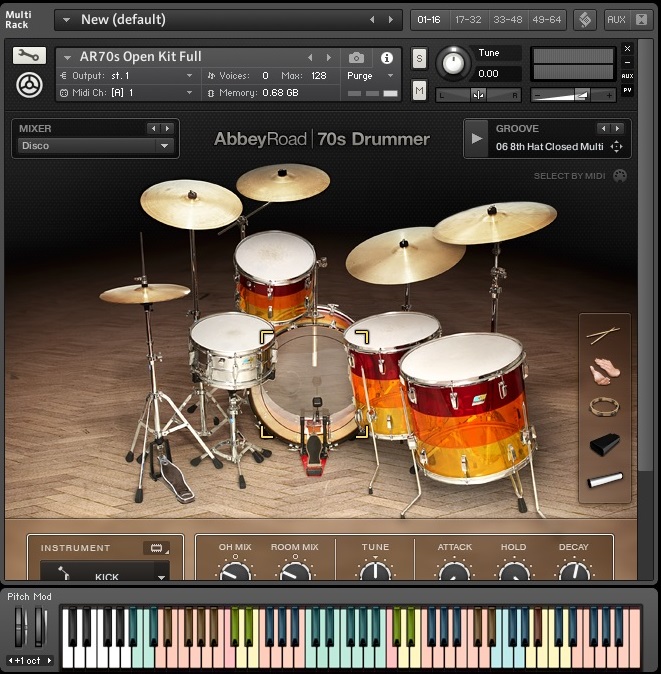The image size is (661, 674).
Task: Select previous groove arrow
Action: click(x=603, y=128)
